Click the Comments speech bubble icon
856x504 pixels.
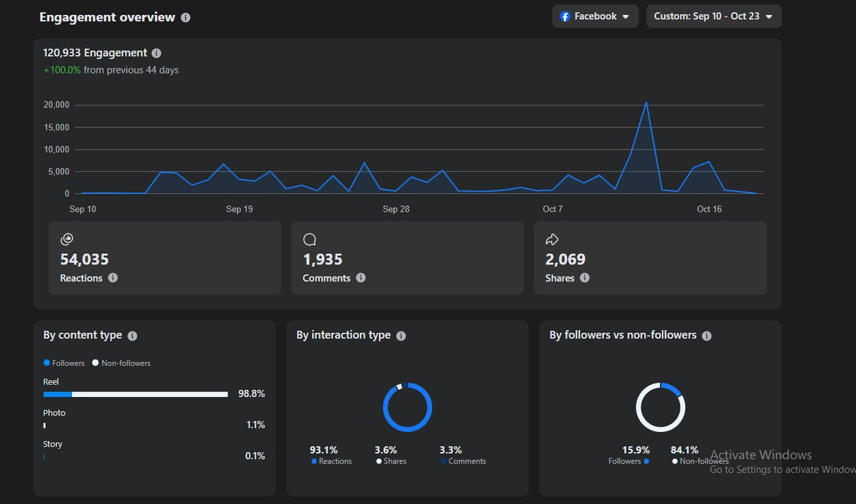click(310, 240)
